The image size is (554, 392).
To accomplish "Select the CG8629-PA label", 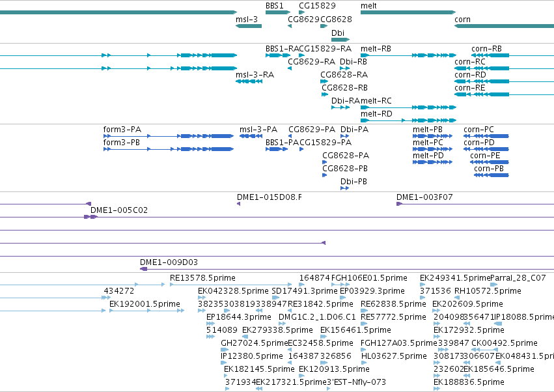I will [312, 130].
